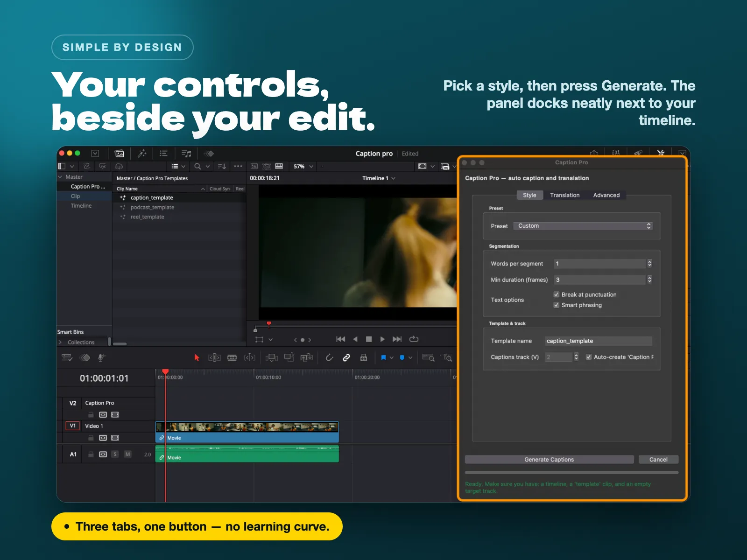Open the Sound Library icon
Viewport: 747px width, 560px height.
click(x=186, y=154)
